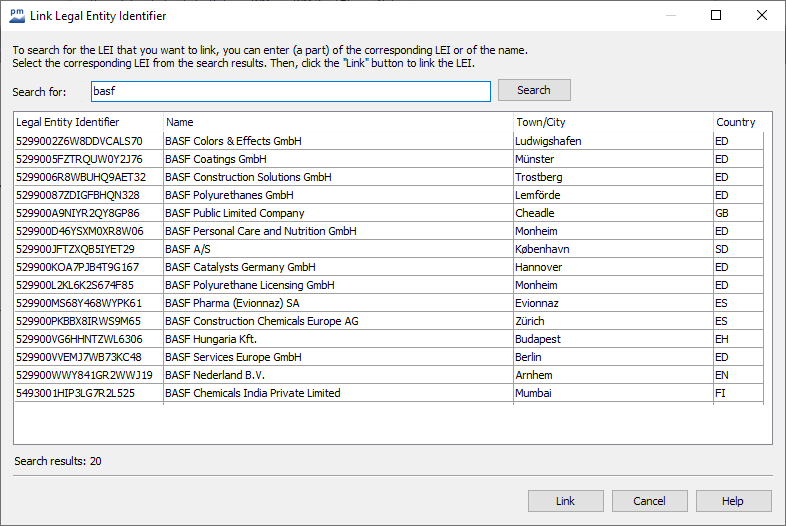Close the Link Legal Entity Identifier dialog

tap(762, 15)
